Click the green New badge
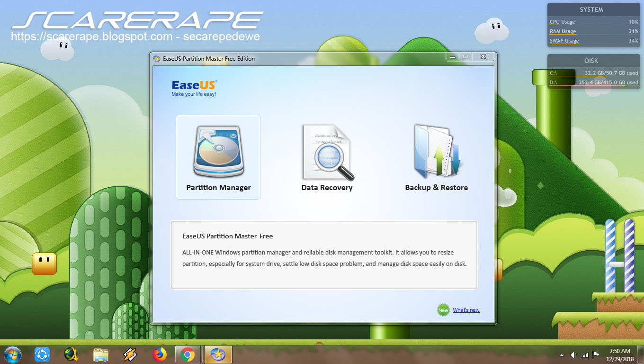The width and height of the screenshot is (644, 364). point(443,309)
